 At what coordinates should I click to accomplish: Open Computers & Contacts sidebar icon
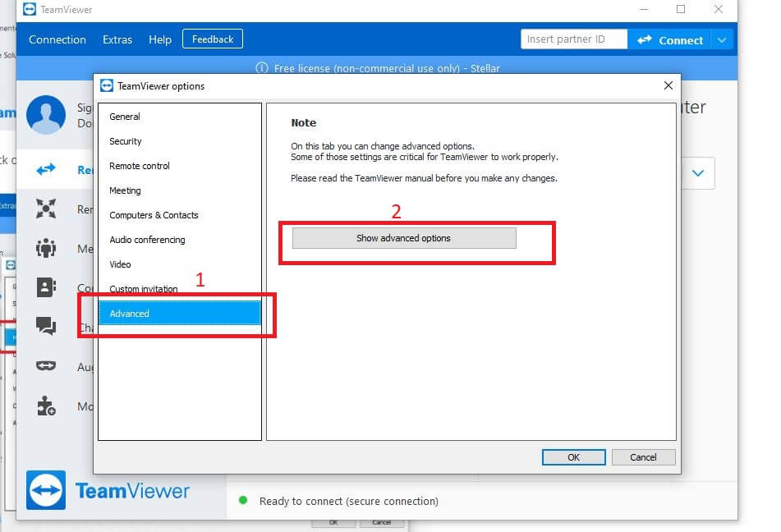click(46, 287)
